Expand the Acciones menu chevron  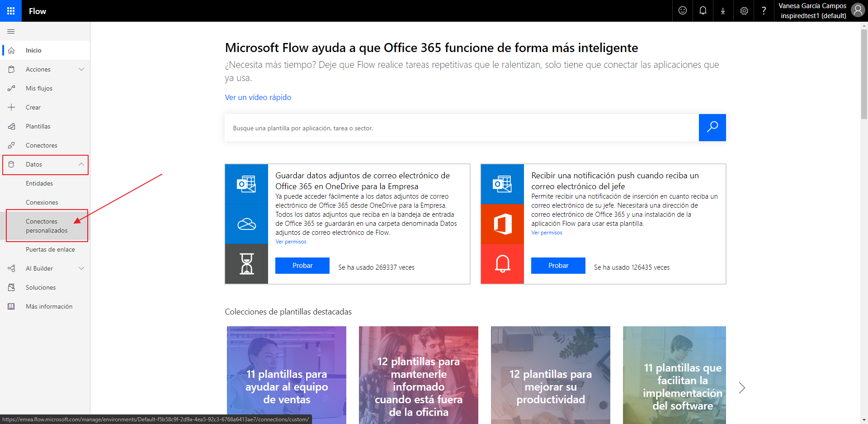(81, 69)
